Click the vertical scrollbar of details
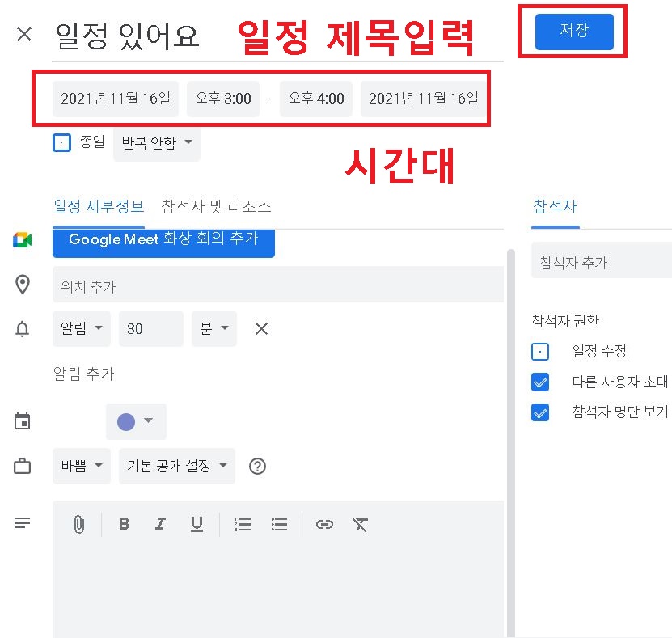Viewport: 672px width, 638px height. tap(510, 443)
